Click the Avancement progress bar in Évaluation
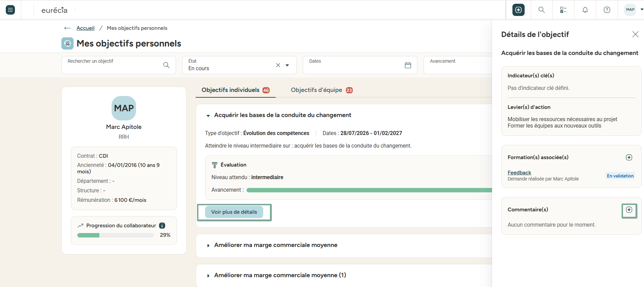 click(x=369, y=190)
